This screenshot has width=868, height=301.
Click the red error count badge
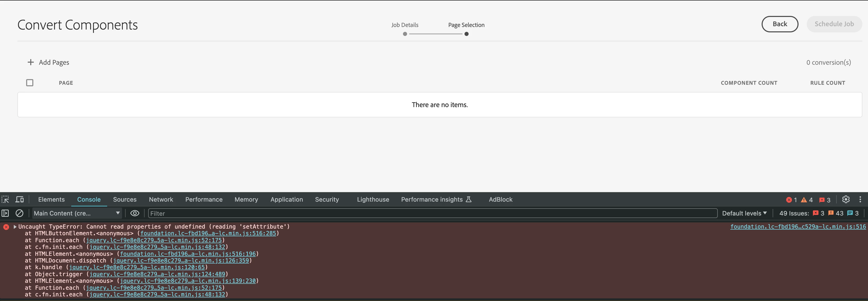pyautogui.click(x=791, y=200)
